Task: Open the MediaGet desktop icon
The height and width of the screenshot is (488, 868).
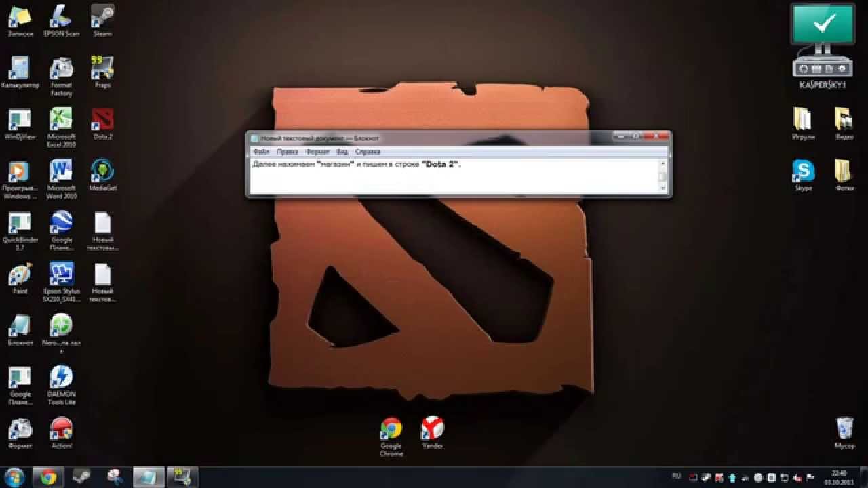Action: pyautogui.click(x=102, y=171)
